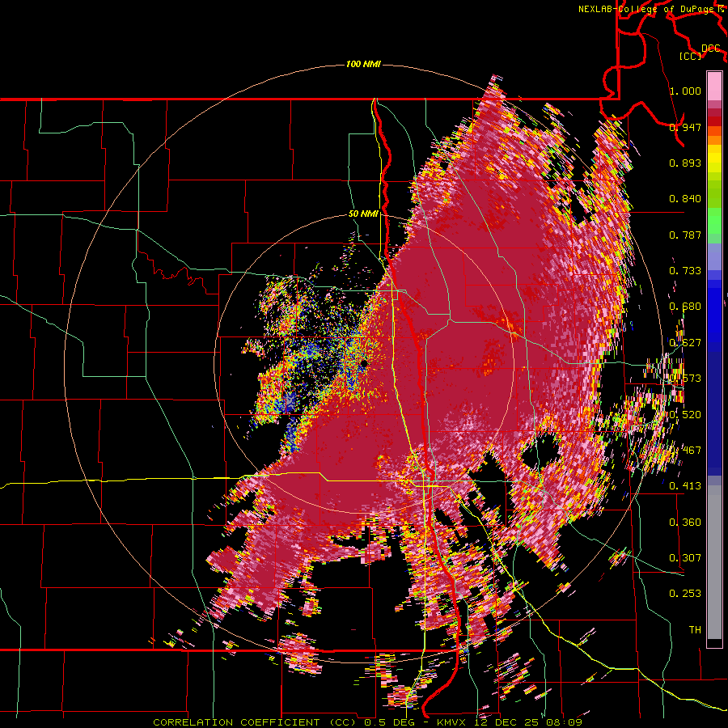Click the 0.627 legend value
728x728 pixels.
coord(685,343)
